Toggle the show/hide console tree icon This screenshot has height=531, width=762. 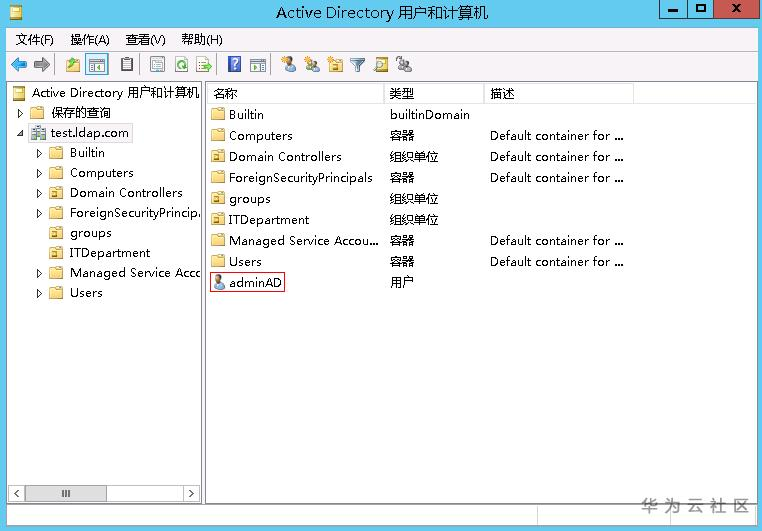pyautogui.click(x=97, y=65)
